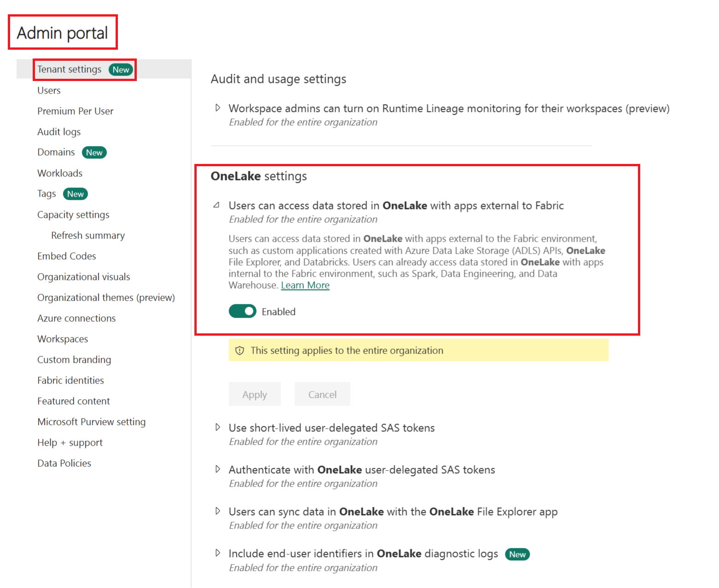Expand Authenticate with OneLake SAS tokens setting
The width and height of the screenshot is (719, 588).
point(218,469)
